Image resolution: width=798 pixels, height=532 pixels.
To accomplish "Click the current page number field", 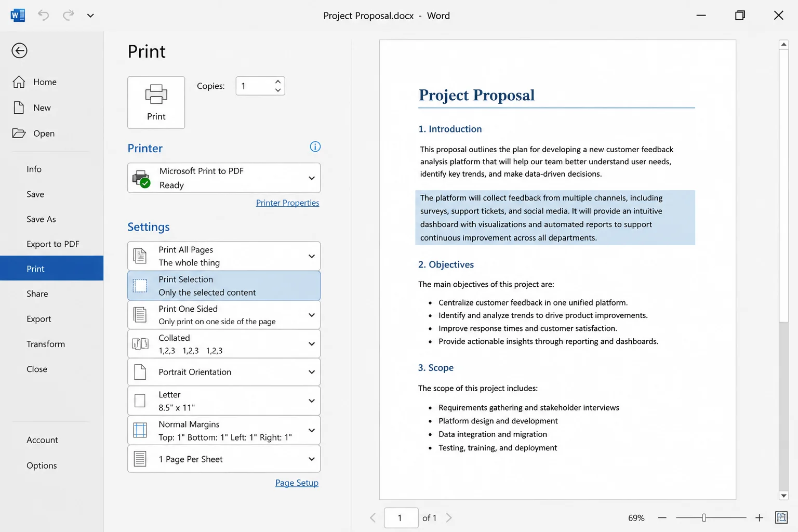I will coord(401,517).
